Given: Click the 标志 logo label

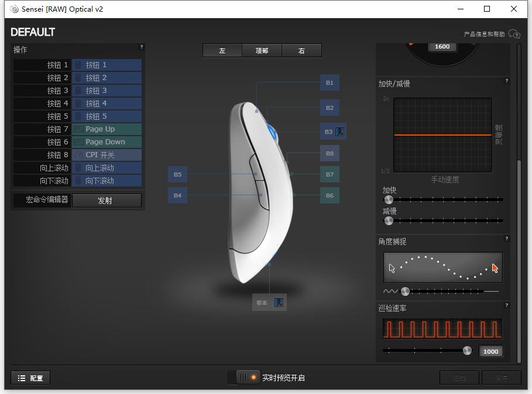Looking at the screenshot, I should coord(262,303).
